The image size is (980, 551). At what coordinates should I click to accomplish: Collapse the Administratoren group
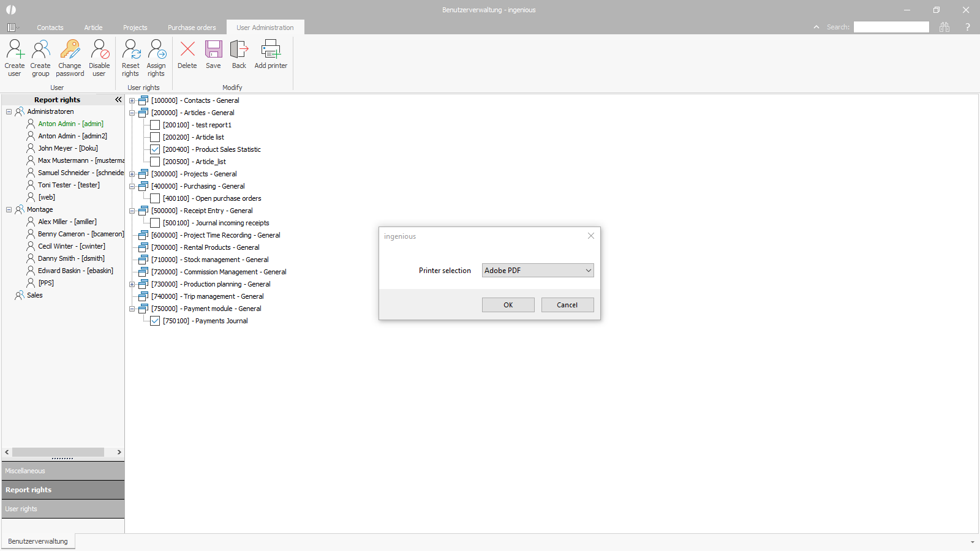point(9,111)
